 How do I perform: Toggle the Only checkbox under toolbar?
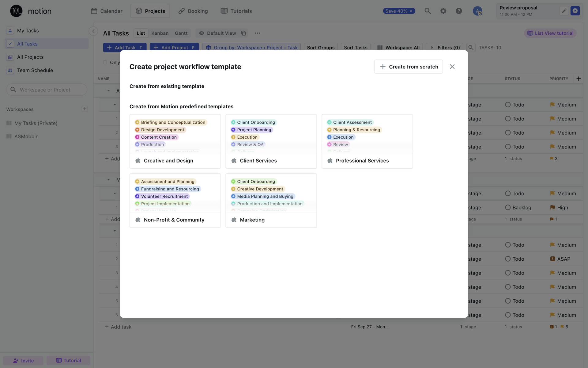[x=105, y=62]
